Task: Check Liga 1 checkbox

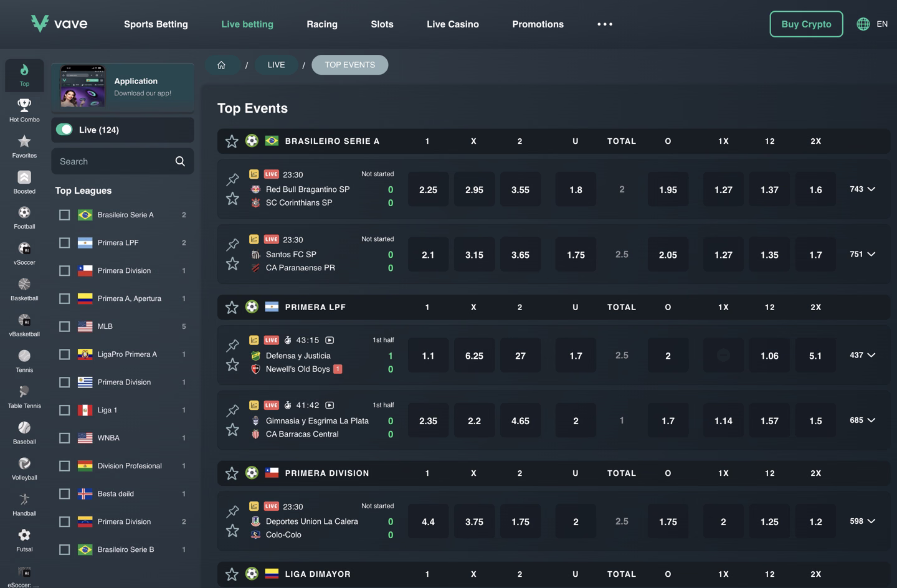Action: [x=64, y=410]
